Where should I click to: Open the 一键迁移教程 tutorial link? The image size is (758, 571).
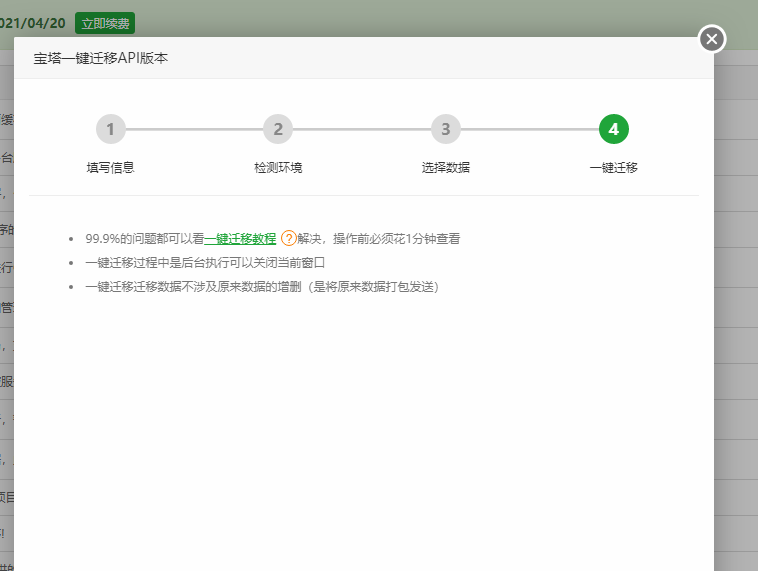pos(240,238)
